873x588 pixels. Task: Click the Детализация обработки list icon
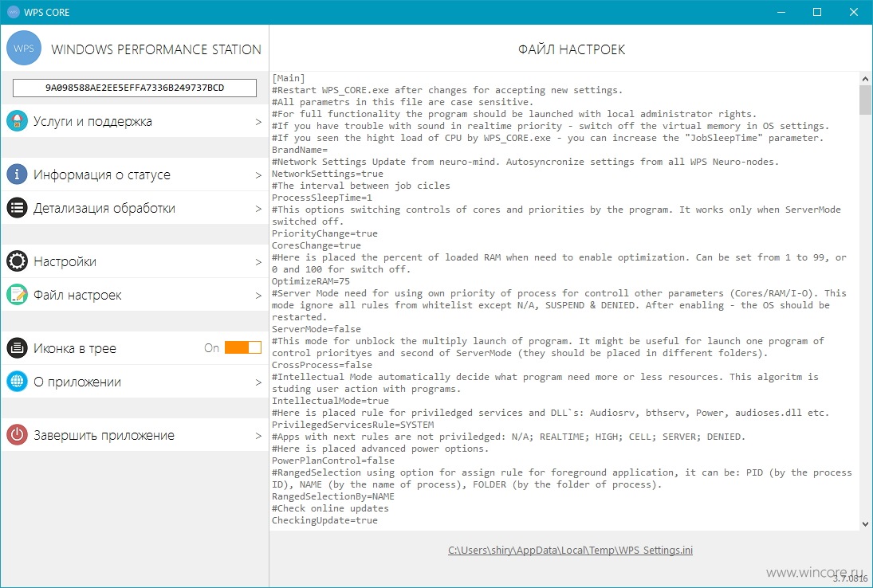pos(18,207)
